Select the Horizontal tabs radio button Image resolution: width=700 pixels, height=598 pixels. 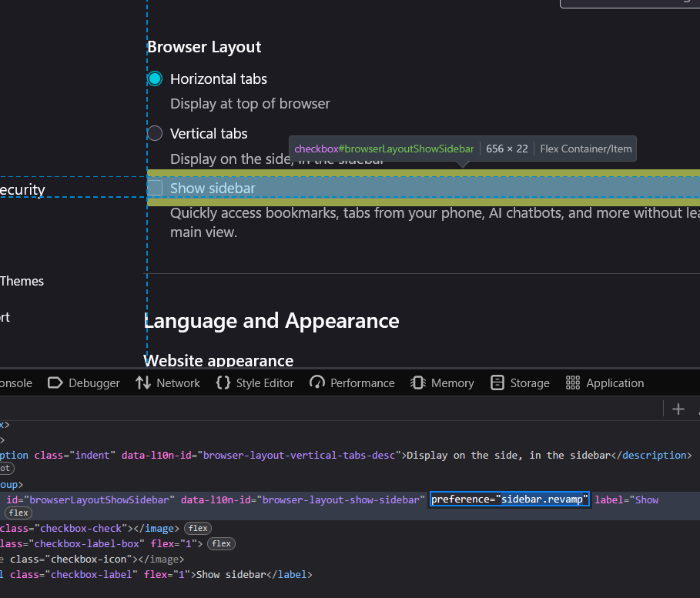[x=155, y=79]
